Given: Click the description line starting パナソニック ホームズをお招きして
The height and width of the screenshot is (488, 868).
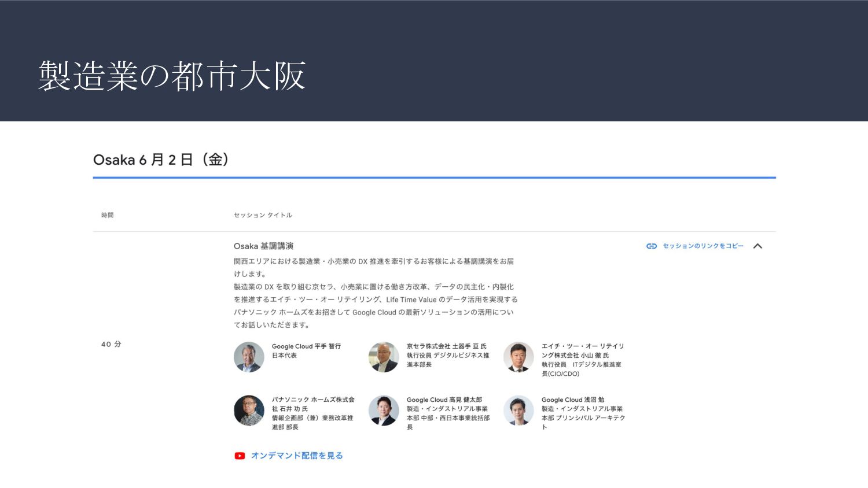Looking at the screenshot, I should [374, 312].
